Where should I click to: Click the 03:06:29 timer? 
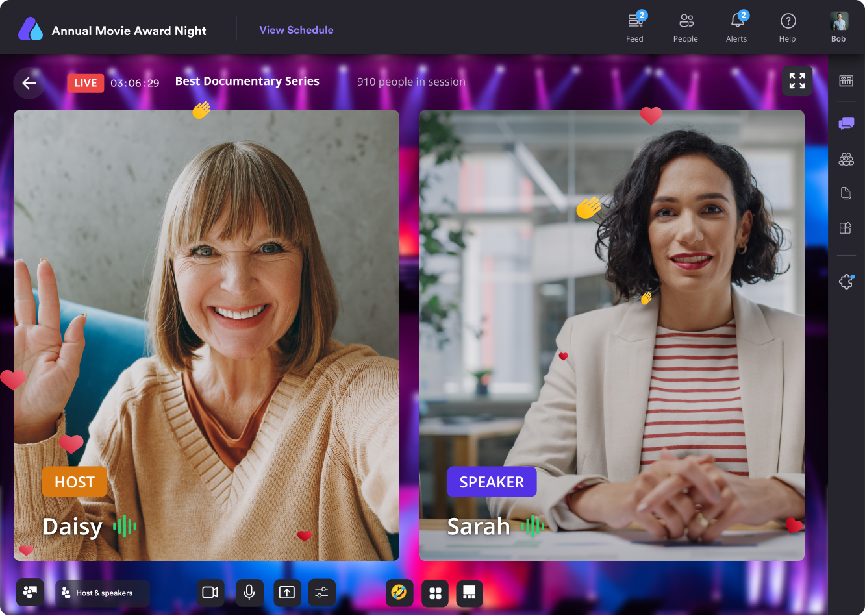(134, 83)
